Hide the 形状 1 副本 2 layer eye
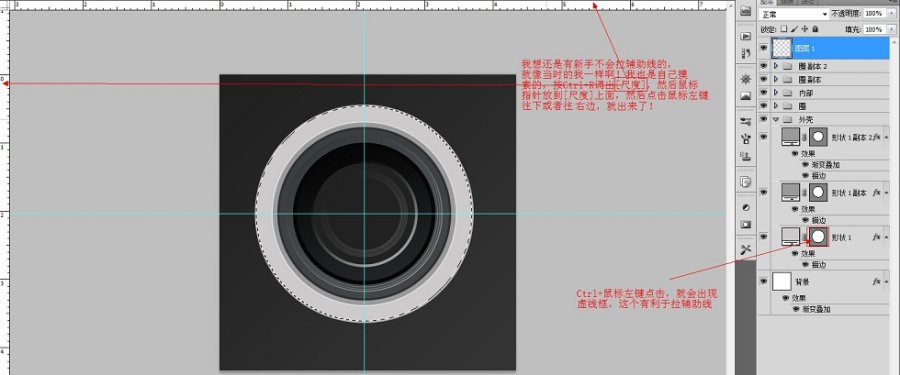900x375 pixels. [763, 137]
